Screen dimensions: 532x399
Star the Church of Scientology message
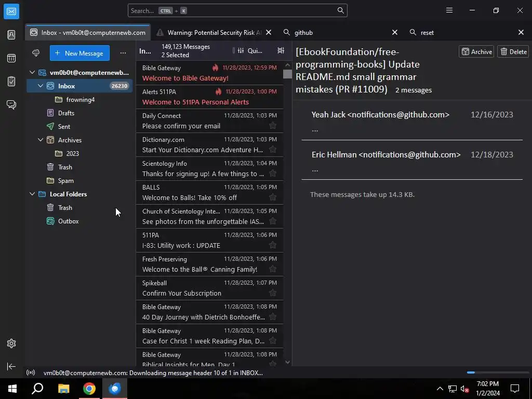point(272,221)
